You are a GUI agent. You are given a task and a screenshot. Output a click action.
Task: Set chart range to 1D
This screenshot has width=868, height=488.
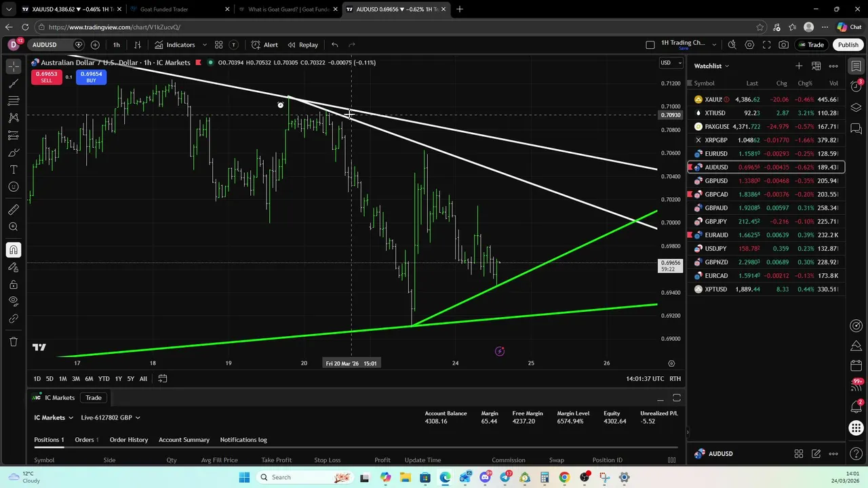coord(37,379)
